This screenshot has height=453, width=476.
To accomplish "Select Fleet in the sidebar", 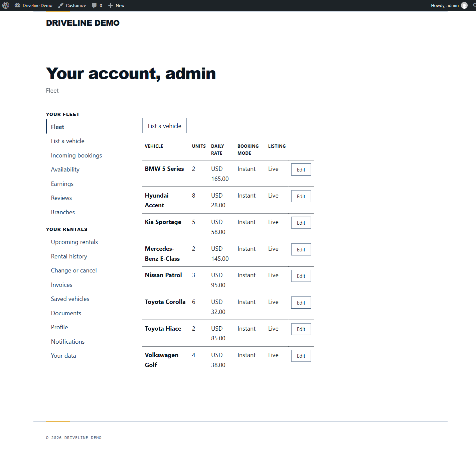I will [x=57, y=127].
